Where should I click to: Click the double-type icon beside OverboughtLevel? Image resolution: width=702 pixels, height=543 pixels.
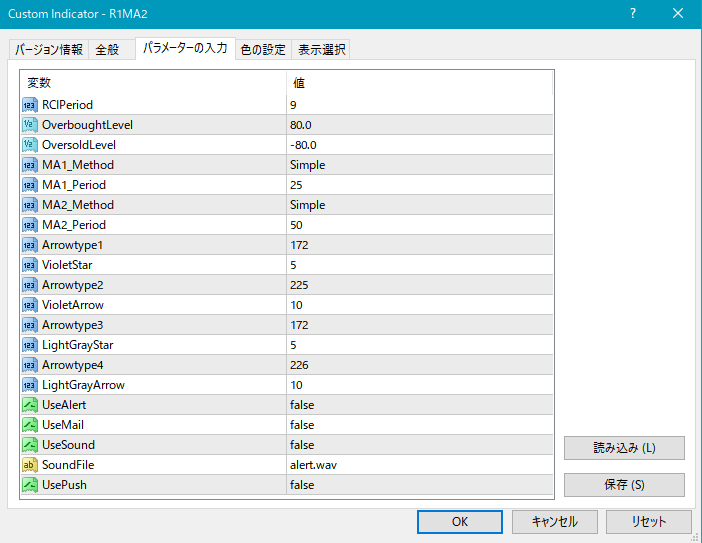point(29,125)
